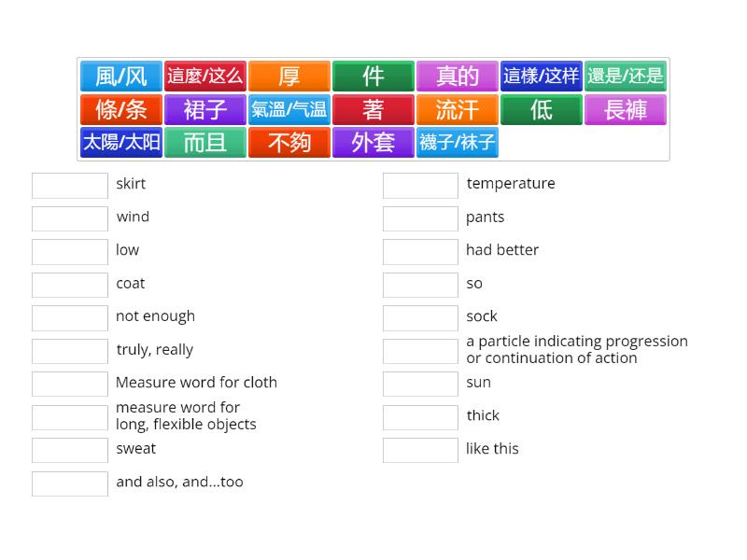The image size is (747, 560).
Task: Select the answer box for pants
Action: (x=420, y=218)
